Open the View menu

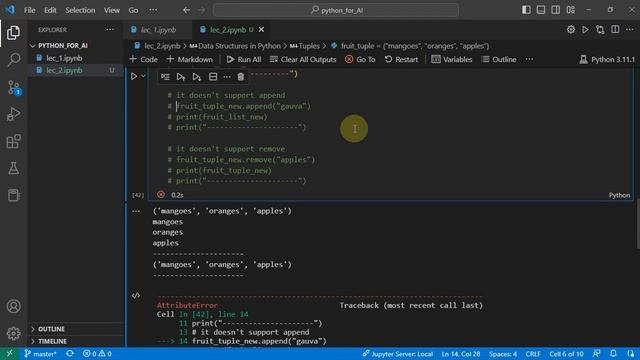click(111, 10)
